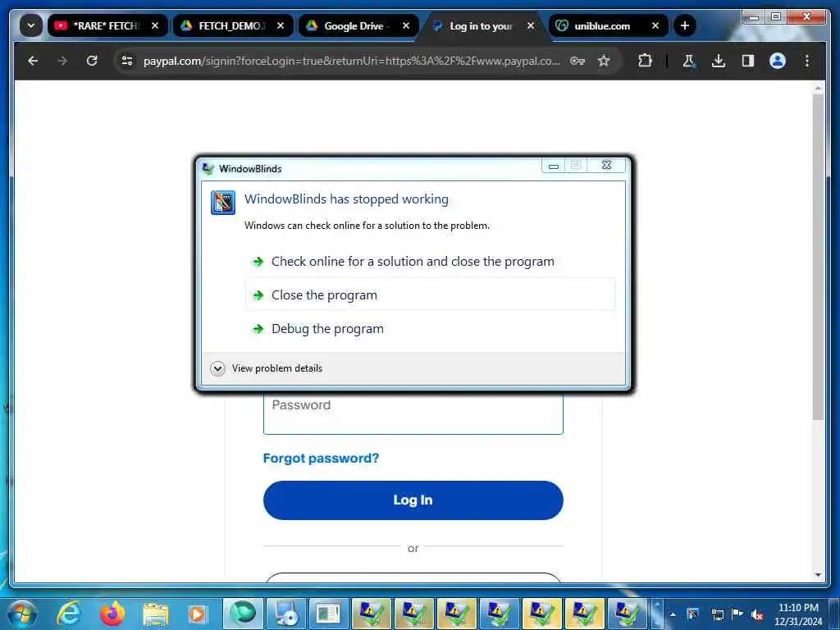The height and width of the screenshot is (630, 840).
Task: Open the Windows Start orb
Action: [22, 614]
